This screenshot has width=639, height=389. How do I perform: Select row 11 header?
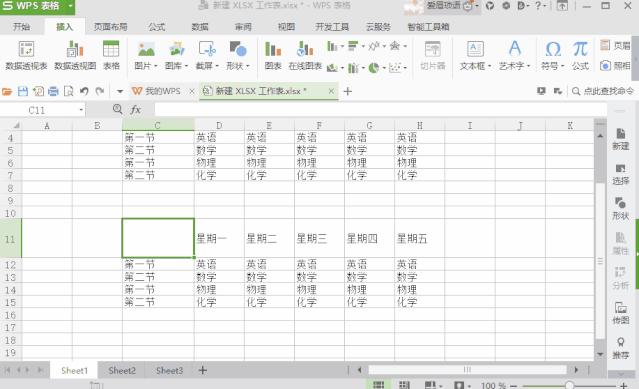pyautogui.click(x=11, y=238)
